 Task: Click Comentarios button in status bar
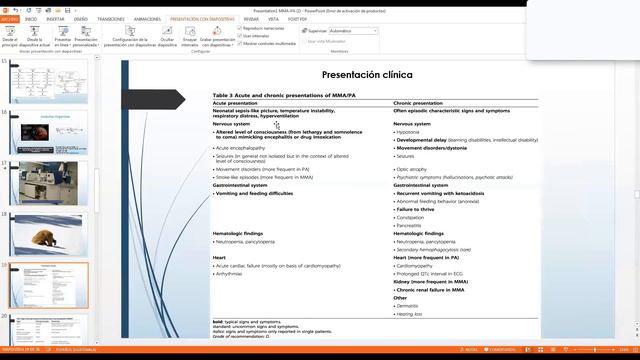coord(500,350)
